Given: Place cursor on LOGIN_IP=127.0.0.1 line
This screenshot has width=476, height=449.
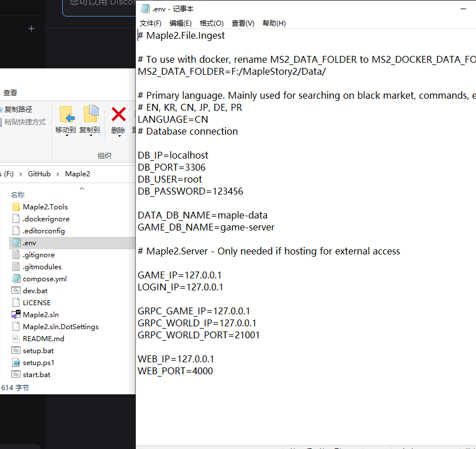Looking at the screenshot, I should [x=180, y=287].
